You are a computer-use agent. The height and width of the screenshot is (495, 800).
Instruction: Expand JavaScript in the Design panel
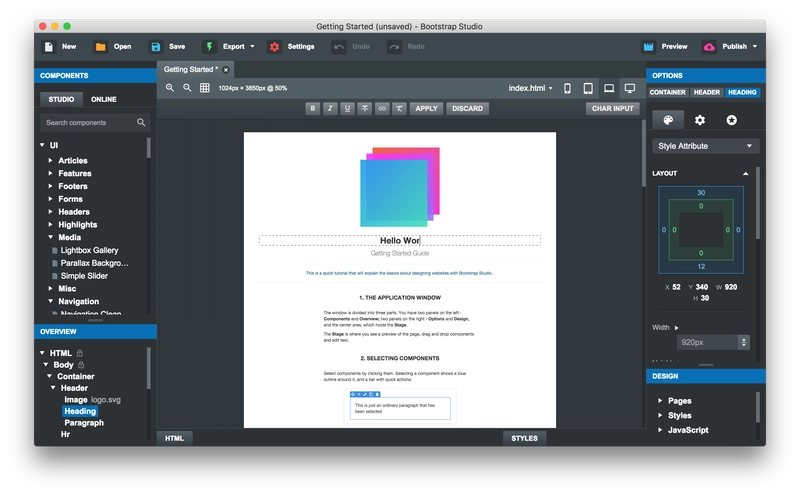tap(660, 430)
